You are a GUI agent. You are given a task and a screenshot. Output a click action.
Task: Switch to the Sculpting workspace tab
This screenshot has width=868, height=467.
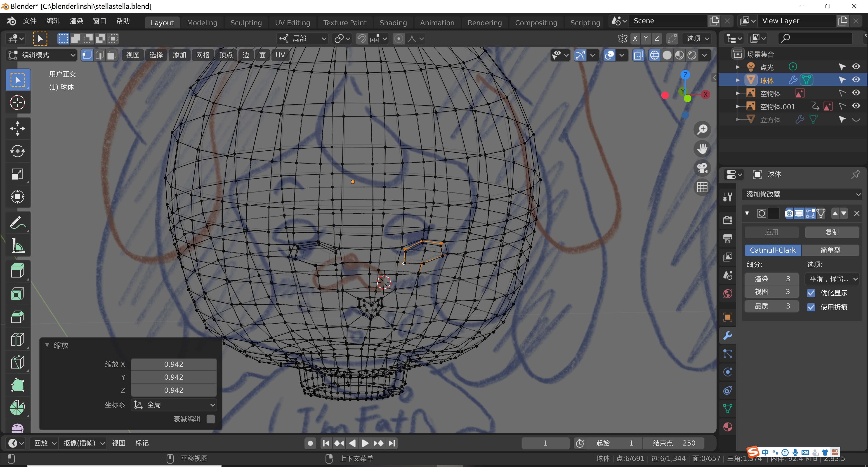246,23
